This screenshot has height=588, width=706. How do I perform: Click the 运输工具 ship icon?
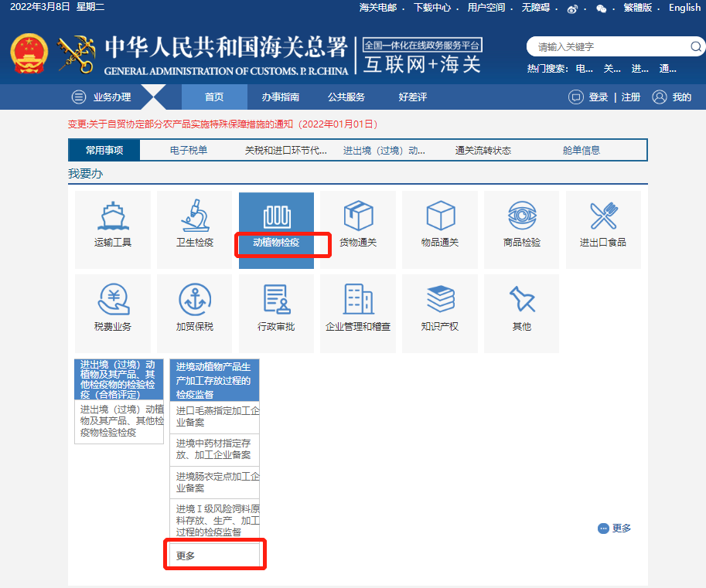(x=113, y=216)
